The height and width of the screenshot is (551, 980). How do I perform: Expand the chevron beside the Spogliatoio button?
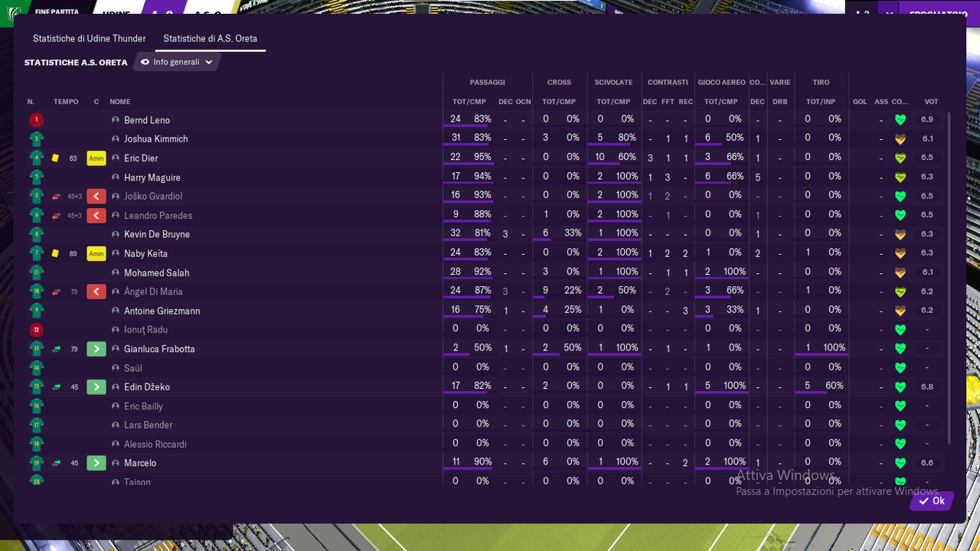click(x=888, y=13)
